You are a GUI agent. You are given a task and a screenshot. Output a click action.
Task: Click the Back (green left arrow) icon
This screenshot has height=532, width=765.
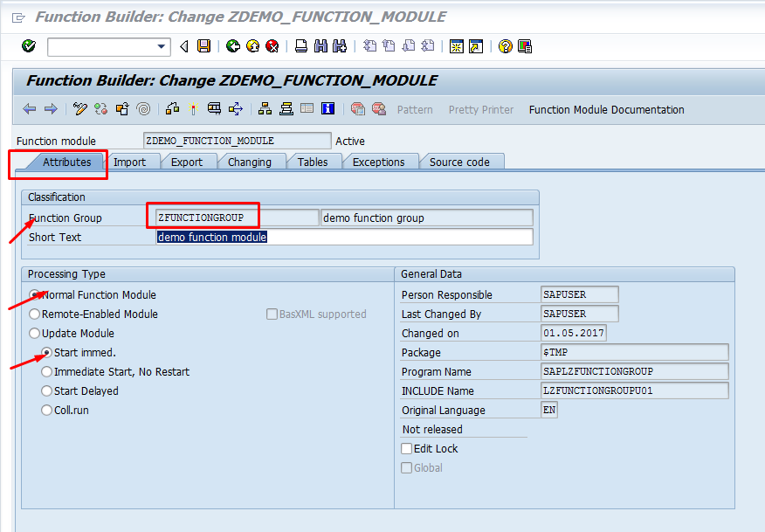[232, 46]
